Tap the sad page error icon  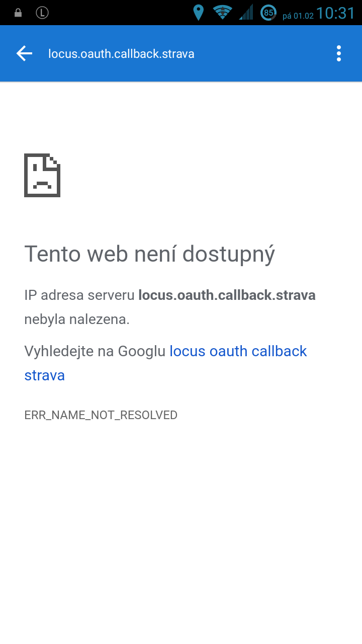click(42, 175)
